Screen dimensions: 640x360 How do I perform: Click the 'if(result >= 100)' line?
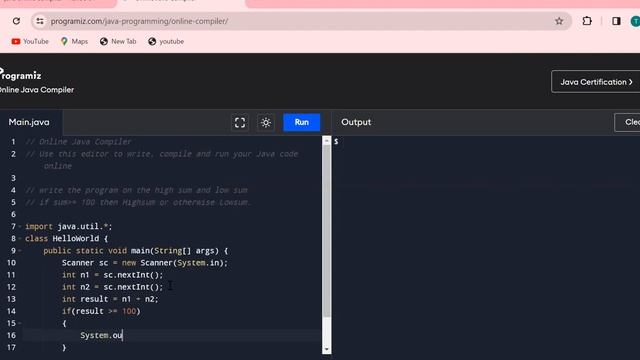coord(101,311)
